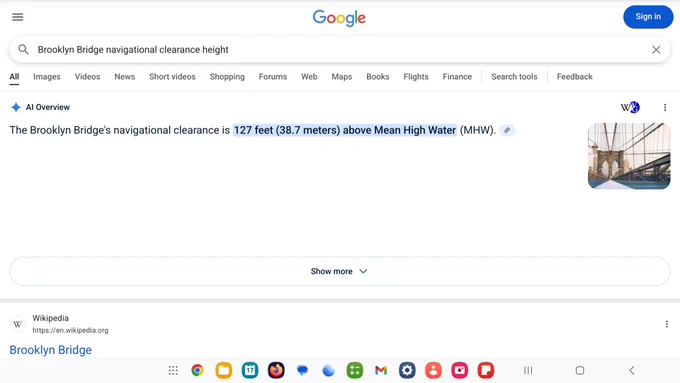Open the yellow My Files app
Screen dimensions: 680x383
224,370
